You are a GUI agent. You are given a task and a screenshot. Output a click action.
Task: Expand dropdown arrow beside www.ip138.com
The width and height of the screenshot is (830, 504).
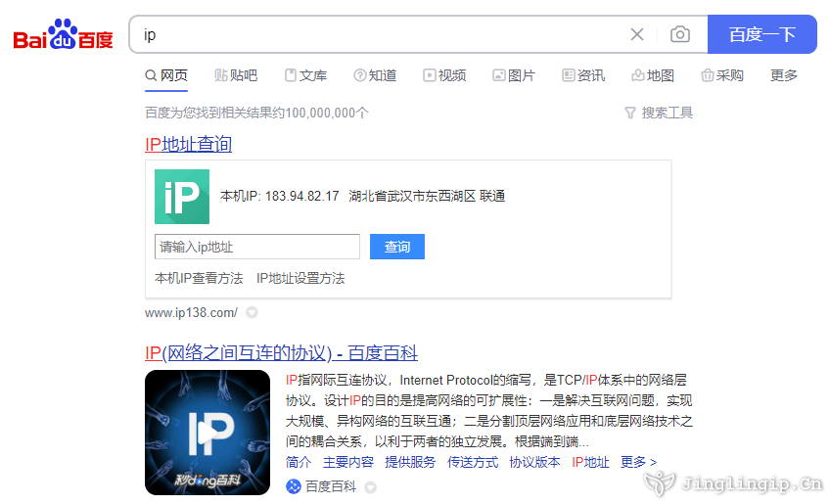[x=252, y=313]
